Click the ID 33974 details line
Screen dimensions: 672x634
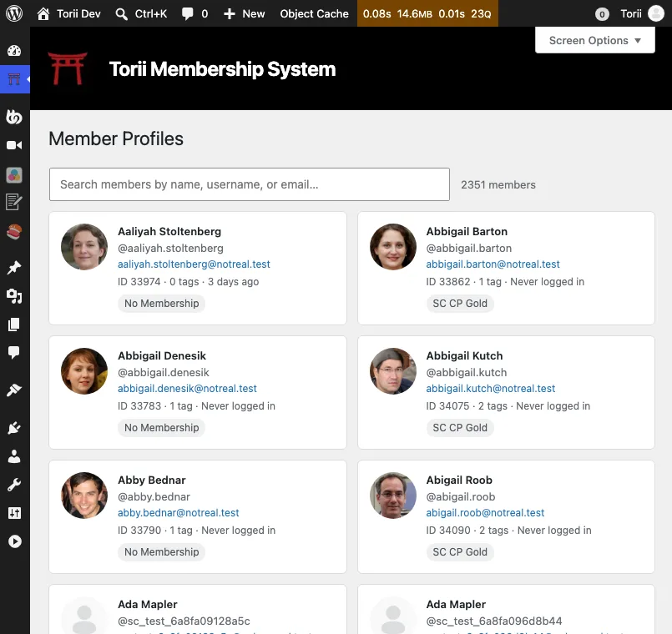188,281
